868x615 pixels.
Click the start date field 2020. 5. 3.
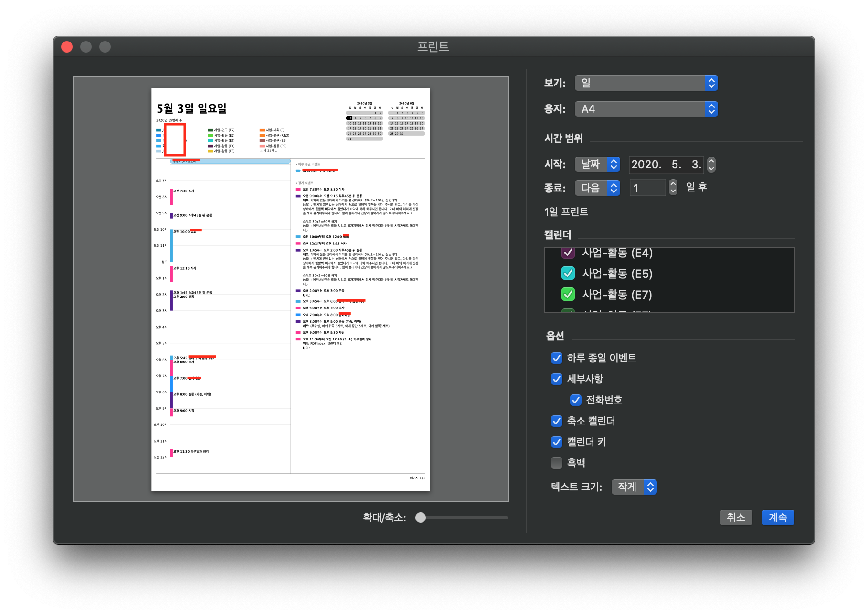(x=666, y=164)
